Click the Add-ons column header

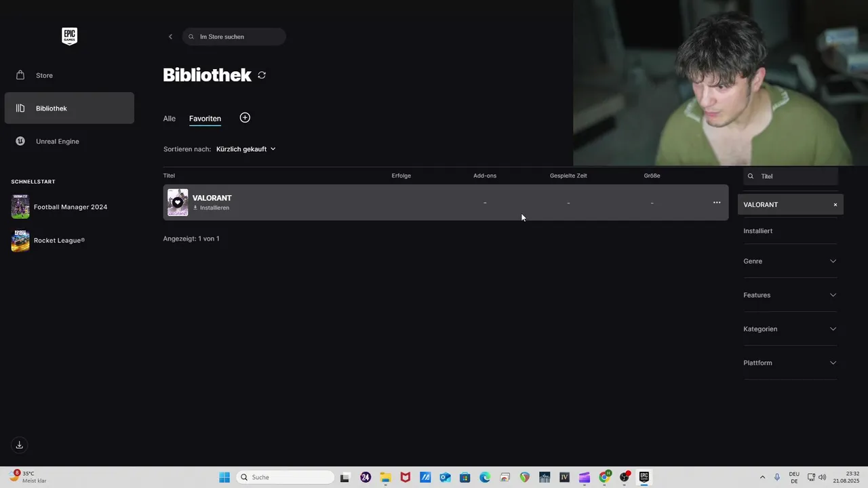click(485, 176)
